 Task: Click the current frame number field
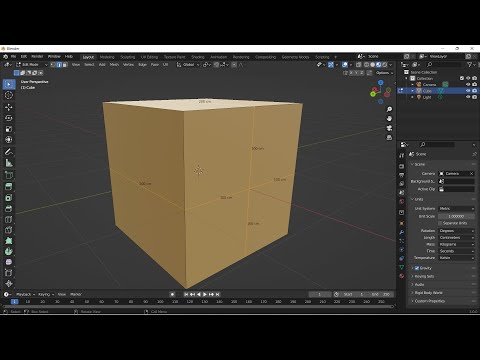319,294
